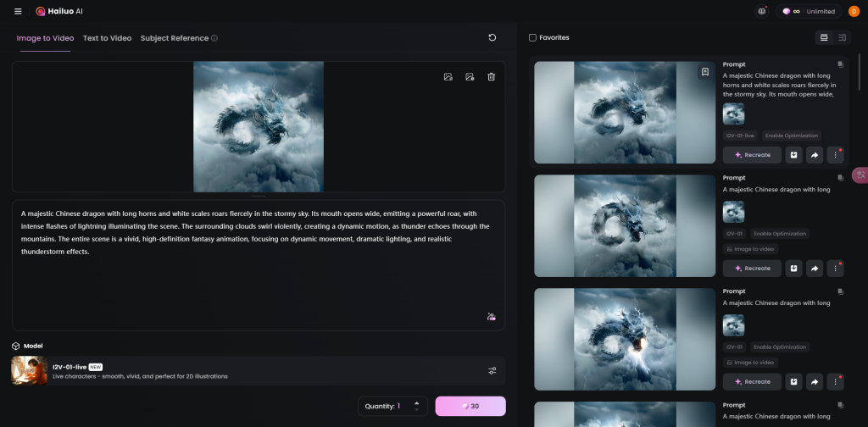Click Recreate on the third result

[753, 381]
